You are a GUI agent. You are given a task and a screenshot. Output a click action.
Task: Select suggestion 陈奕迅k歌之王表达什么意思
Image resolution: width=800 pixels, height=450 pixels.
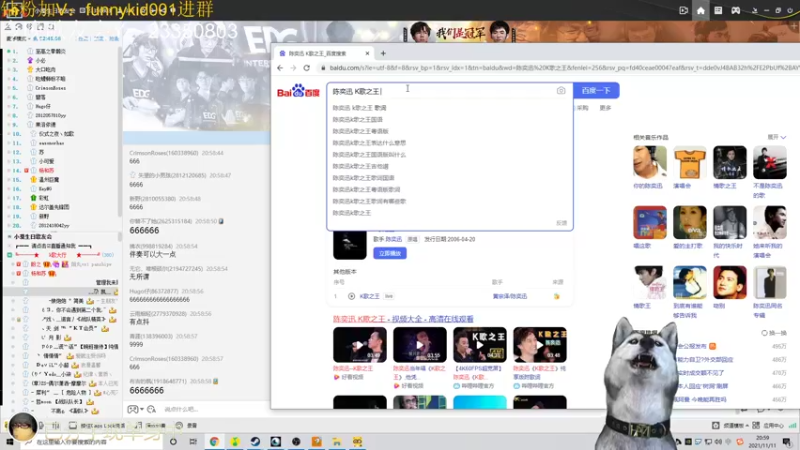coord(369,143)
